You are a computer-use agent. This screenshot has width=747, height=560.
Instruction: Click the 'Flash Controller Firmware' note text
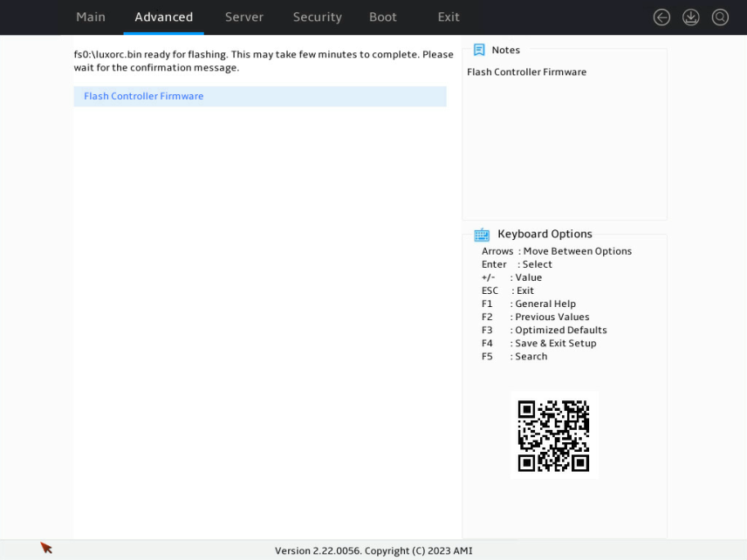coord(526,72)
